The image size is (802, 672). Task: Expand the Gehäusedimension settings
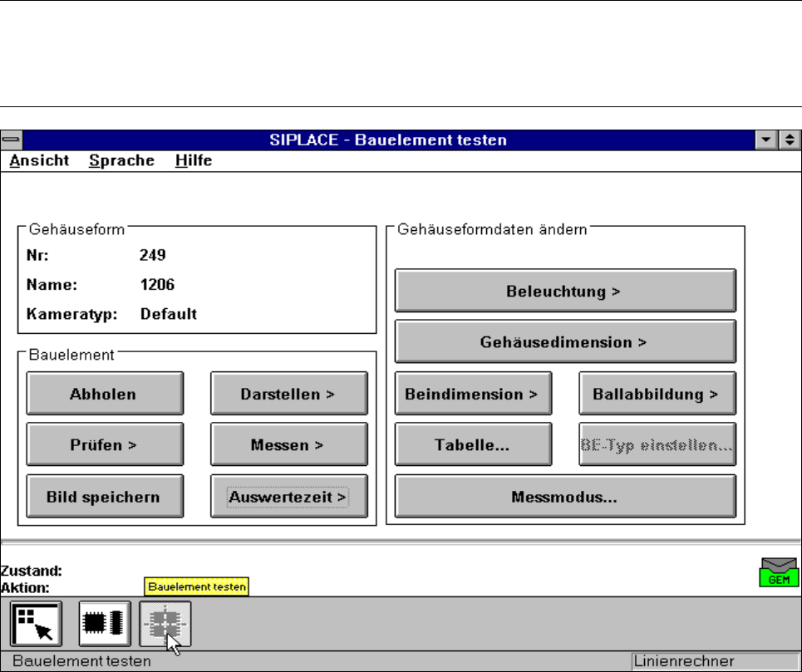point(564,341)
